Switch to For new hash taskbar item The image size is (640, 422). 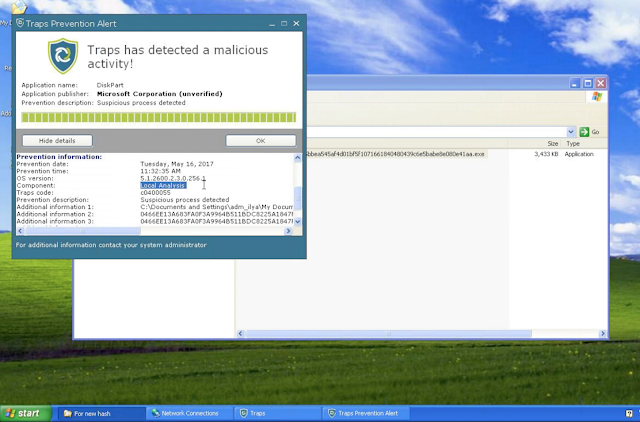click(x=101, y=413)
